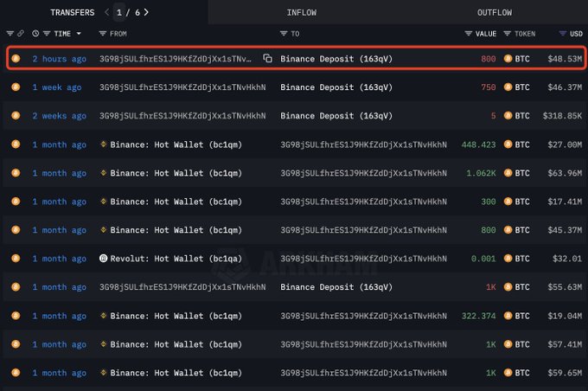The height and width of the screenshot is (391, 588).
Task: Expand the TIME sort dropdown arrow
Action: (79, 34)
